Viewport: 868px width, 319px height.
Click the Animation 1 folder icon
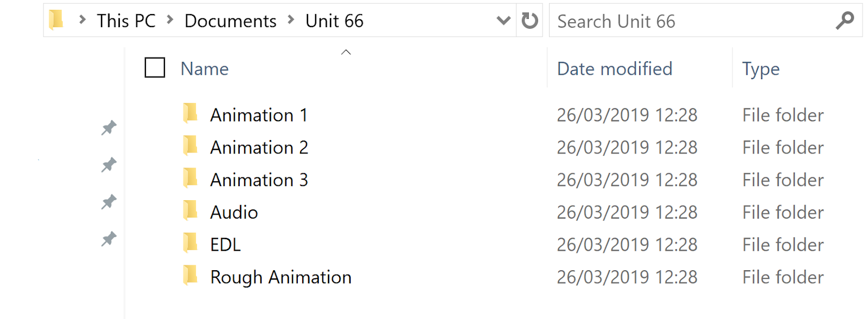190,113
